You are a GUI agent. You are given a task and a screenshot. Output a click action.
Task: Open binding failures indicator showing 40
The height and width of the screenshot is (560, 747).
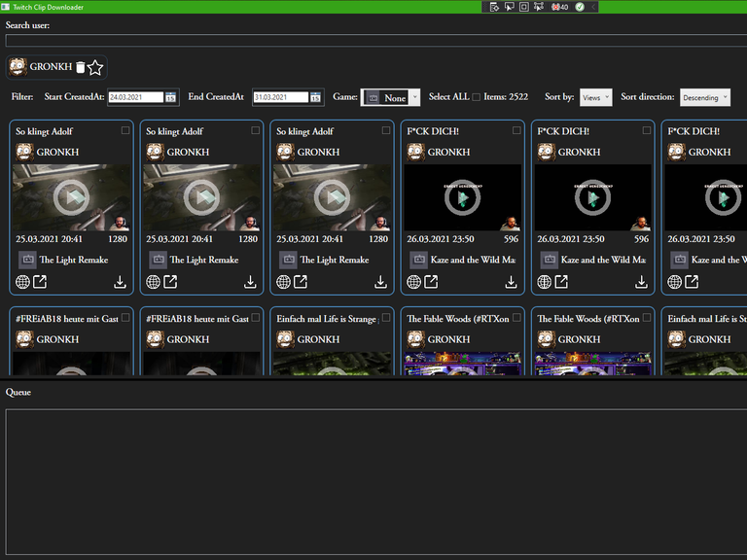pyautogui.click(x=560, y=7)
